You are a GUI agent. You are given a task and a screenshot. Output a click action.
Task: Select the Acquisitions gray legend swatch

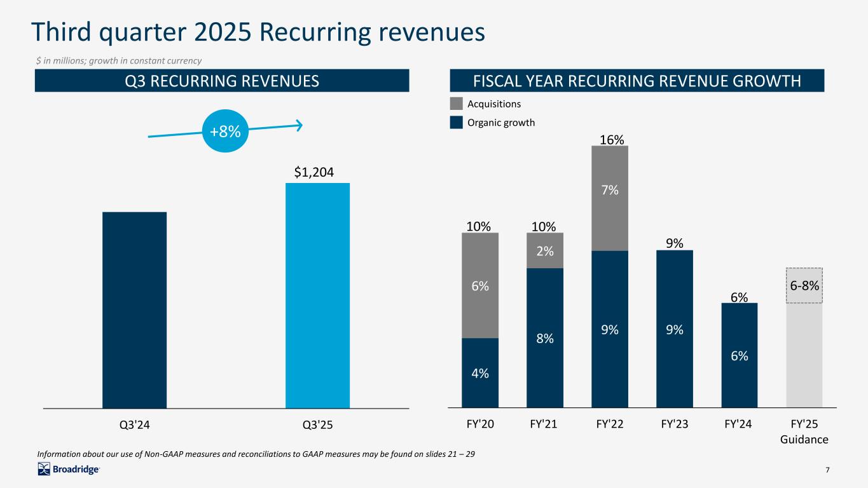click(x=456, y=104)
